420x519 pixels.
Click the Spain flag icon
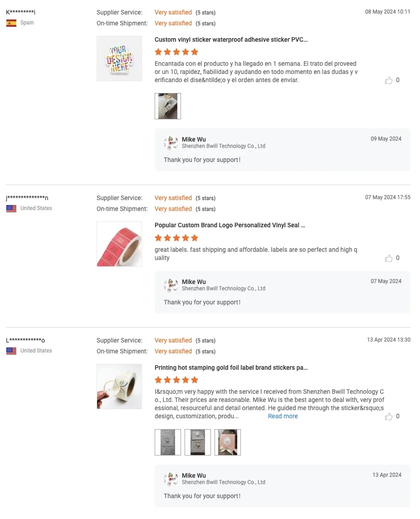pyautogui.click(x=11, y=23)
